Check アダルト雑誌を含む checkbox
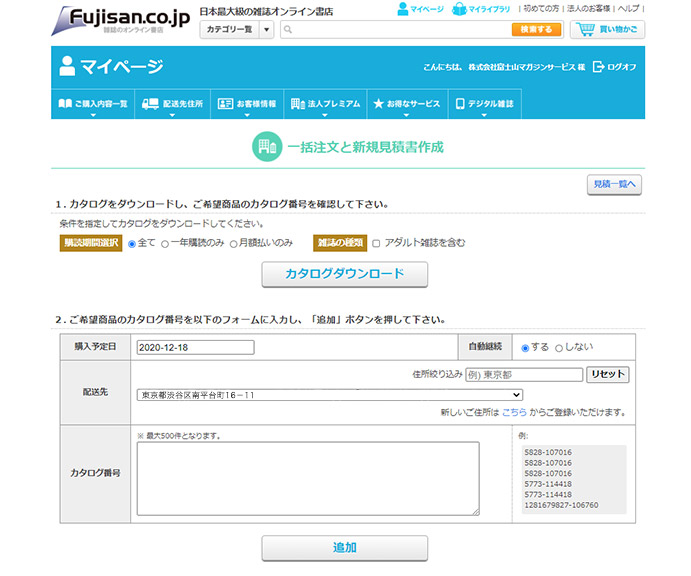This screenshot has width=691, height=576. [x=376, y=243]
